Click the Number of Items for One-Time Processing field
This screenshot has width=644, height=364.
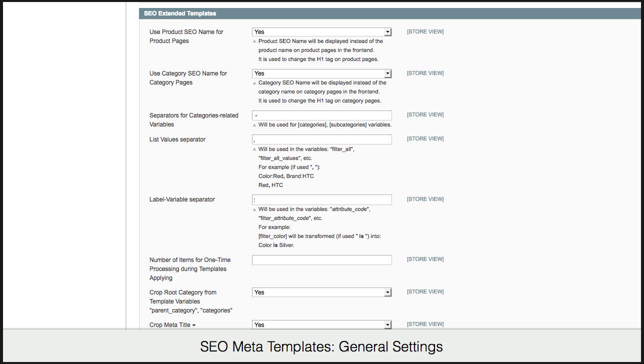(321, 260)
